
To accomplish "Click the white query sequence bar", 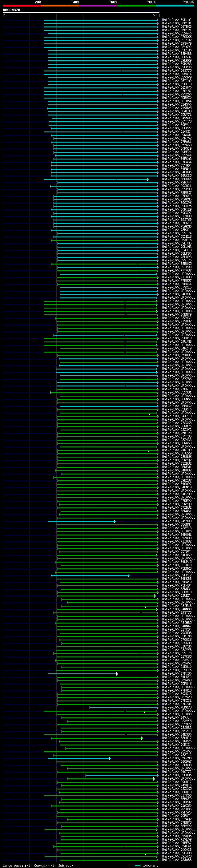I will click(81, 13).
